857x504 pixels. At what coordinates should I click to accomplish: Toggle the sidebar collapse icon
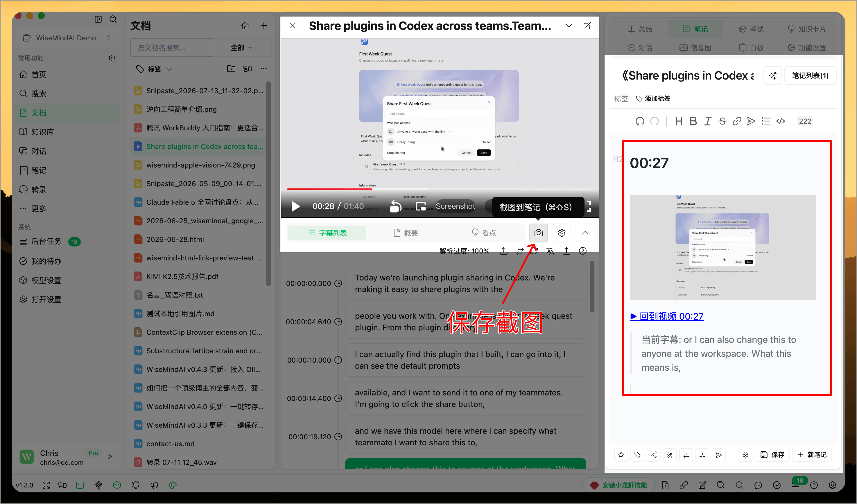(98, 19)
